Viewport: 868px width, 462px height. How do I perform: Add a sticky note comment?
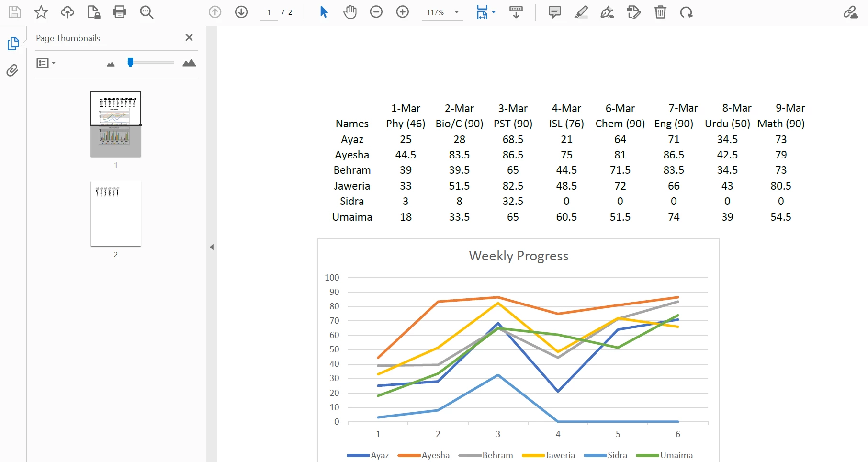coord(555,12)
